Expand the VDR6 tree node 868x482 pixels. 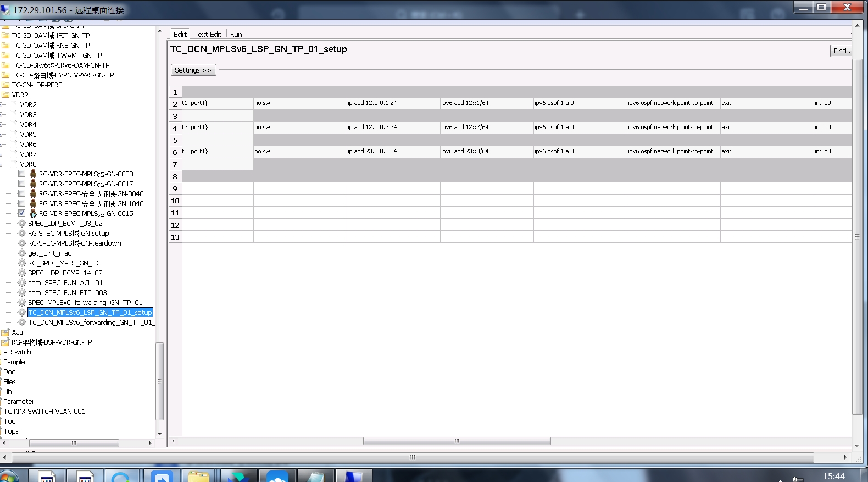pos(2,144)
